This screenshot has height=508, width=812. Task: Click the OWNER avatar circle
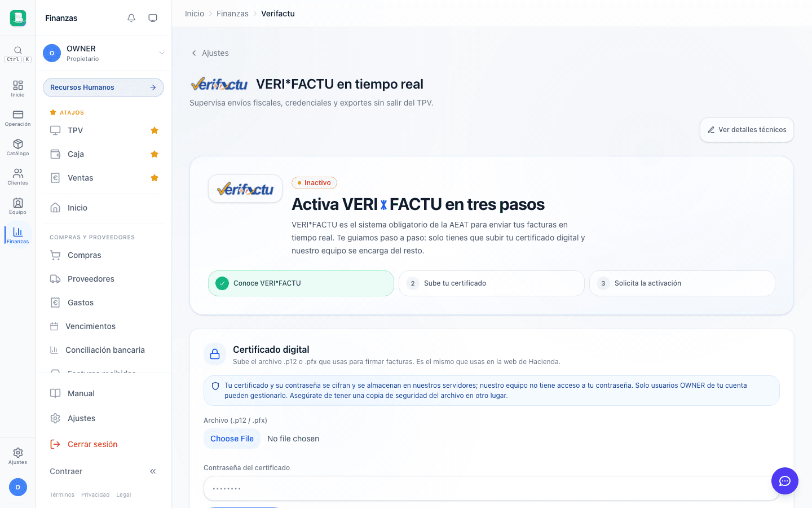pos(52,53)
